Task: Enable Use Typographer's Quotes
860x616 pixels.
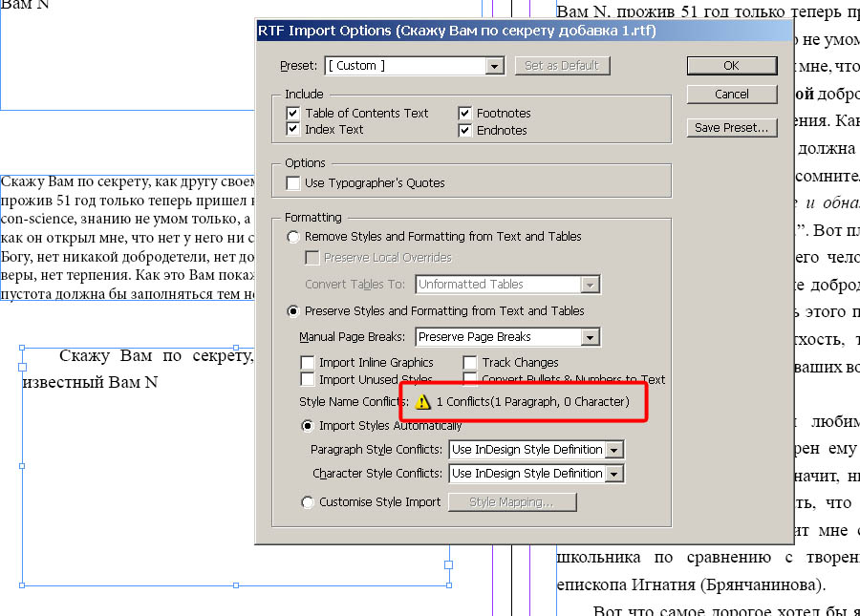Action: 293,183
